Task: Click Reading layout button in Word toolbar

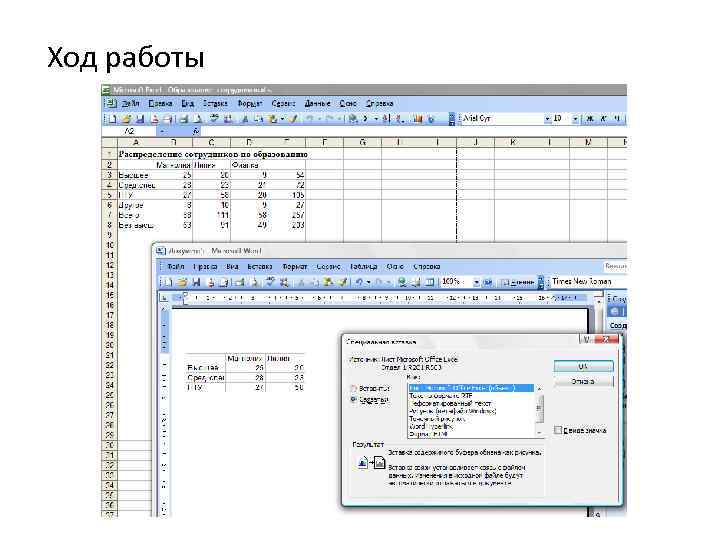Action: pyautogui.click(x=518, y=282)
